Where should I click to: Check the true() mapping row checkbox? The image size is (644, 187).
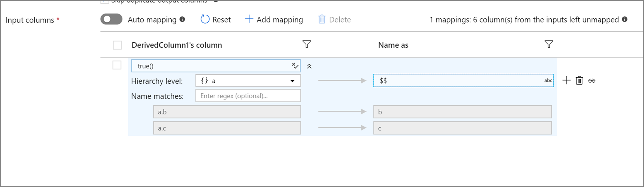click(117, 65)
